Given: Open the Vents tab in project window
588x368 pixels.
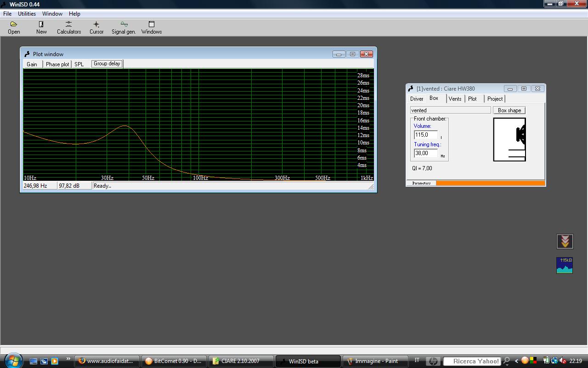Looking at the screenshot, I should 455,99.
